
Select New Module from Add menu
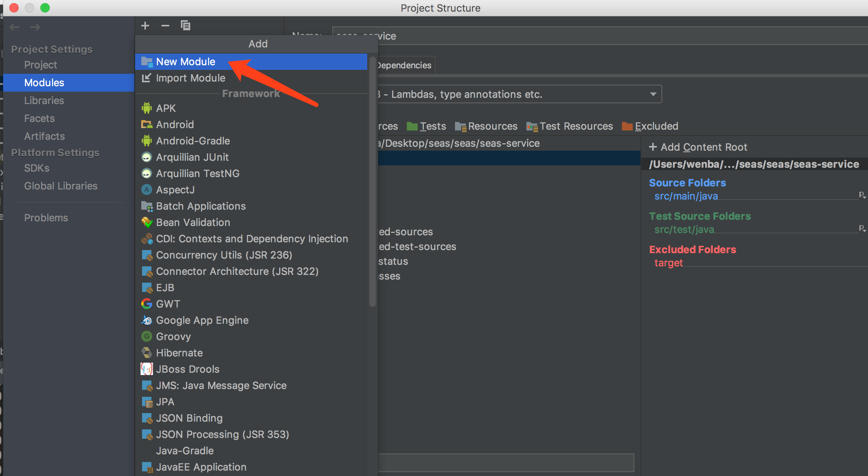(186, 62)
